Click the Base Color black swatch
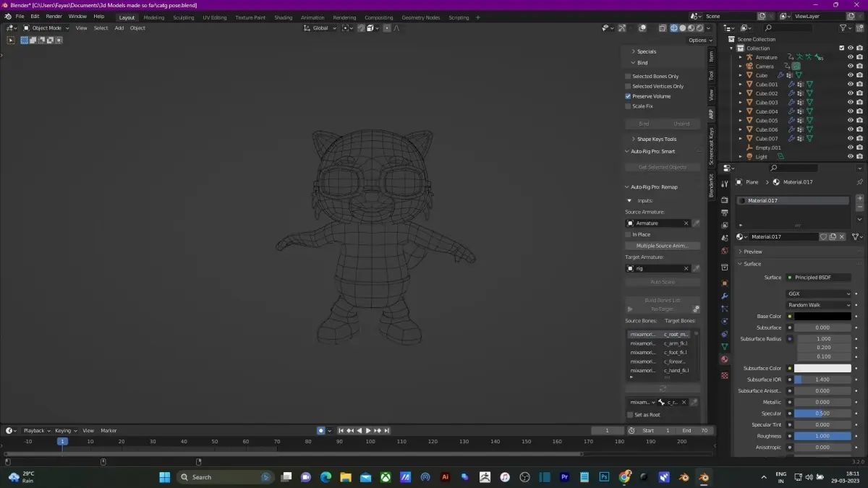The image size is (868, 488). tap(822, 316)
